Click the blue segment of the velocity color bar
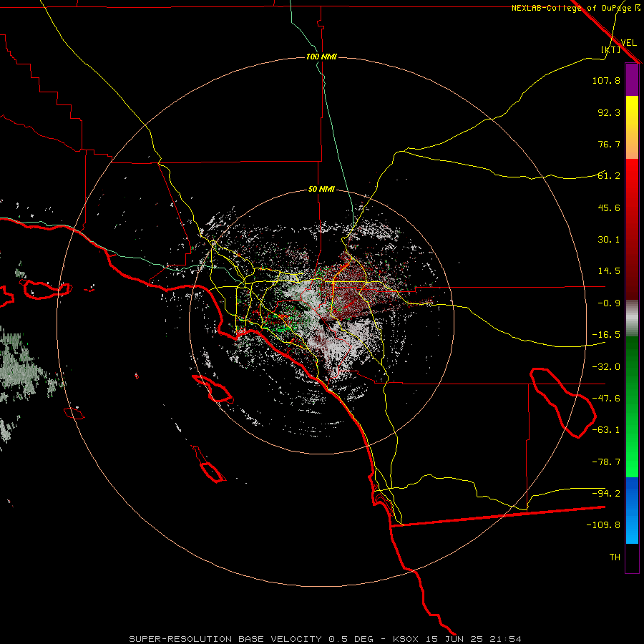The image size is (644, 644). tap(632, 510)
